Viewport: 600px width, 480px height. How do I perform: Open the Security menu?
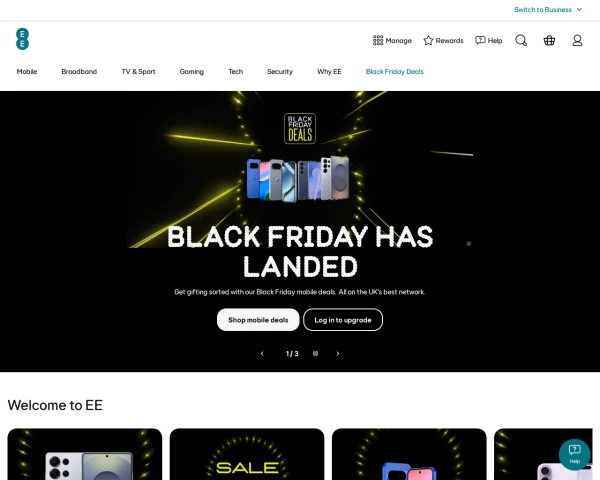tap(280, 72)
